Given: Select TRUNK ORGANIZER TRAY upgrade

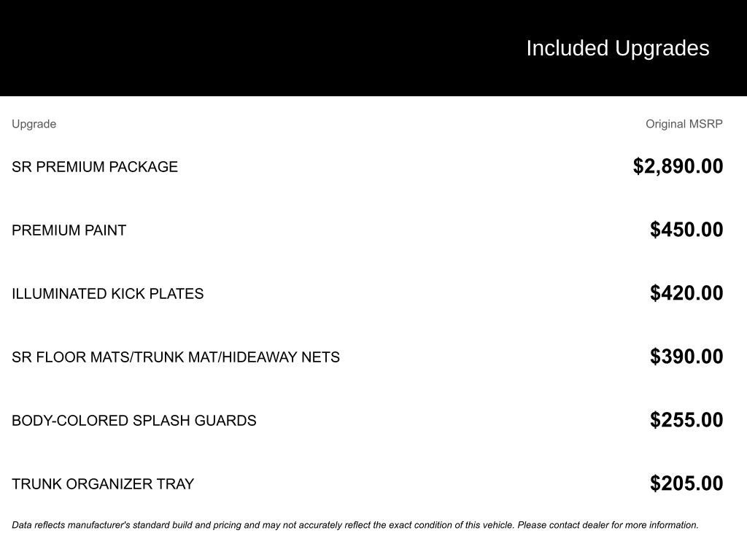Looking at the screenshot, I should point(103,484).
